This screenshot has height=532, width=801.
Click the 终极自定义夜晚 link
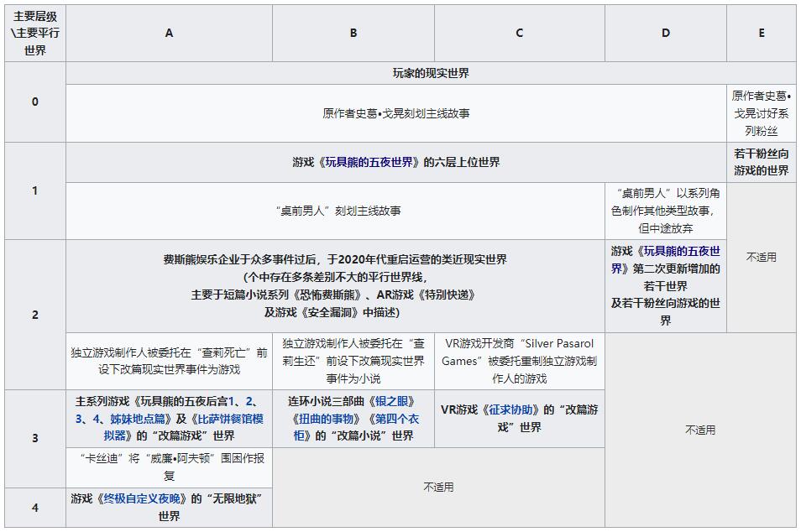point(141,498)
